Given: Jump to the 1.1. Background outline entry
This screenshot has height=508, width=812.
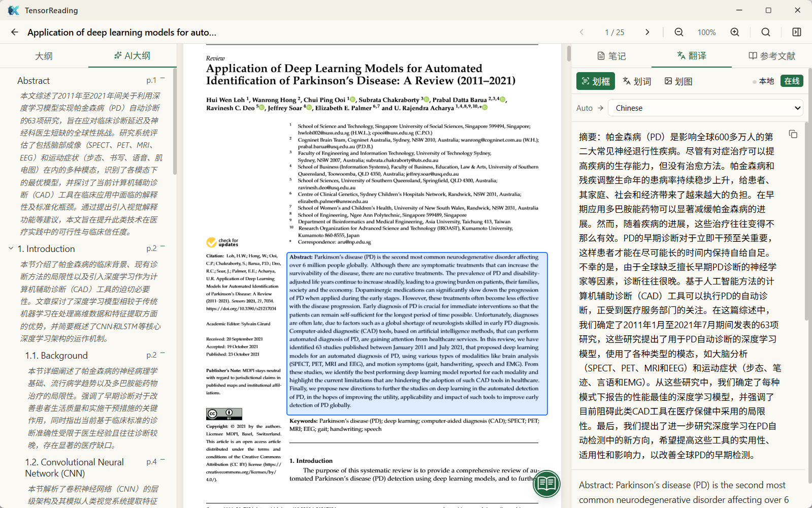Looking at the screenshot, I should click(56, 356).
